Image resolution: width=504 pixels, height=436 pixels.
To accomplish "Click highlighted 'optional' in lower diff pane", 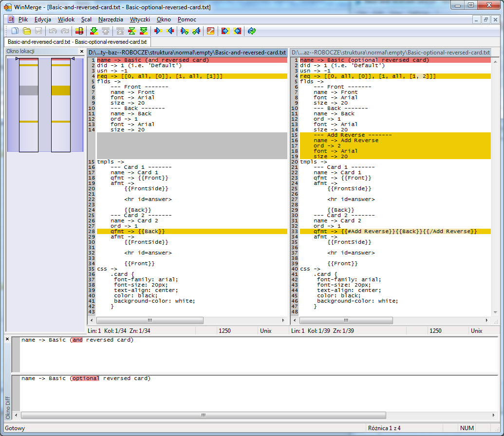I will 86,379.
